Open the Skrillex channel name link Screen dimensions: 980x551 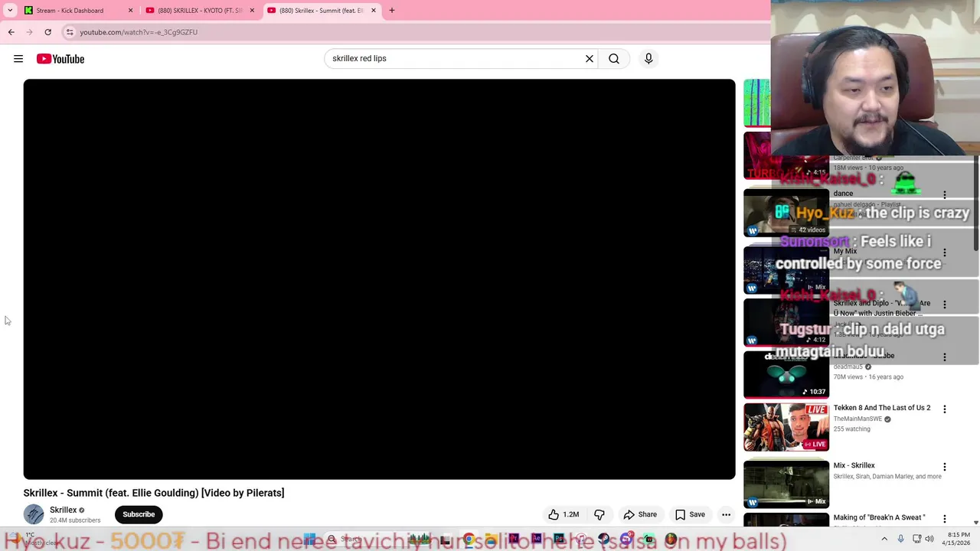click(x=63, y=510)
